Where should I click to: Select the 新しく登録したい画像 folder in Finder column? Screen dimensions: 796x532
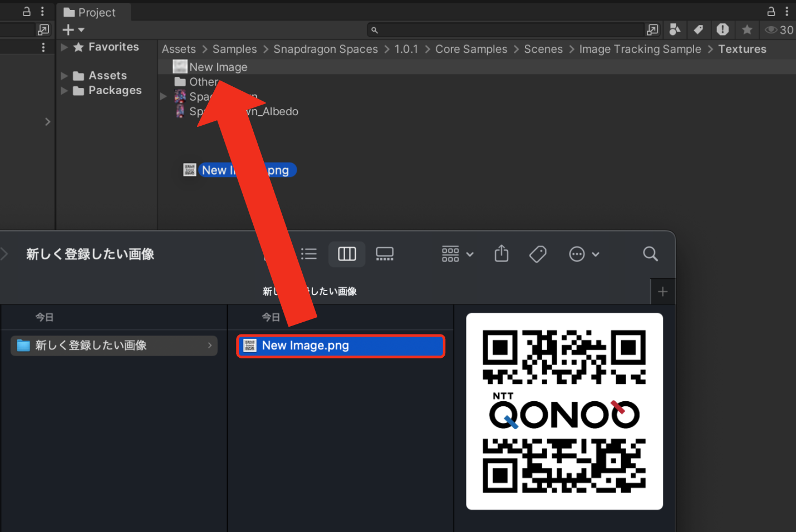click(114, 346)
